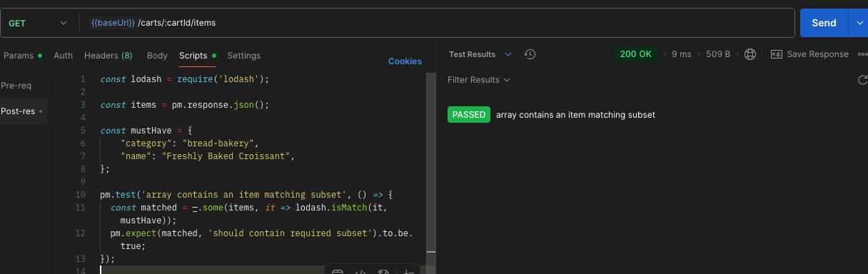This screenshot has width=868, height=274.
Task: Click the 200 OK status badge
Action: pos(636,54)
